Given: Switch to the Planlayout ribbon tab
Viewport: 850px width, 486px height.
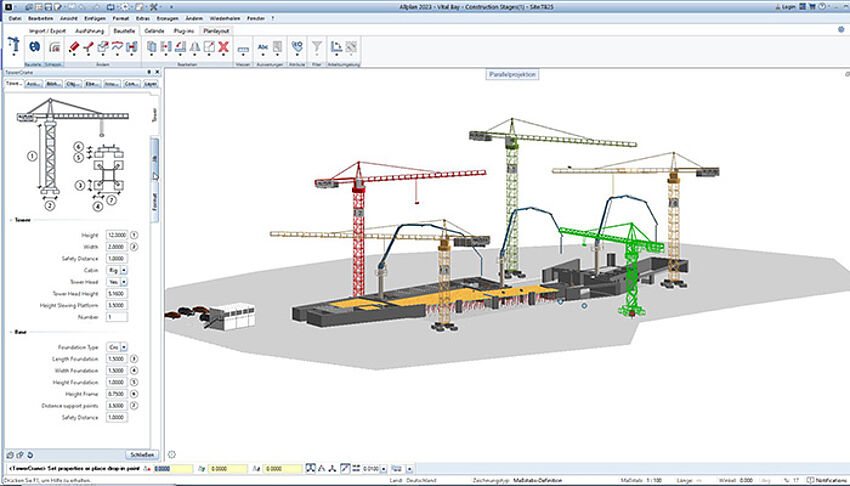Looking at the screenshot, I should pos(215,31).
